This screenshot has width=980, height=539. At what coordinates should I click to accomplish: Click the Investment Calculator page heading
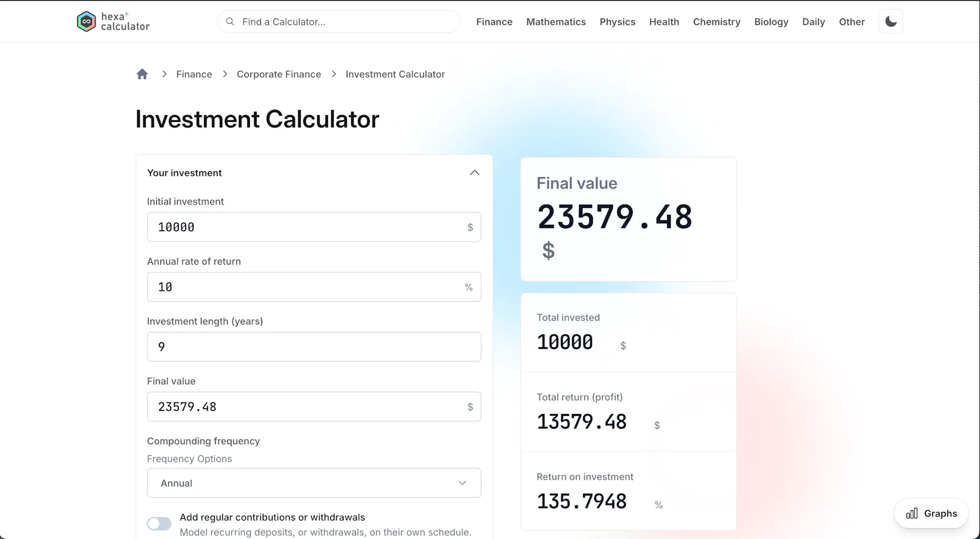point(257,119)
